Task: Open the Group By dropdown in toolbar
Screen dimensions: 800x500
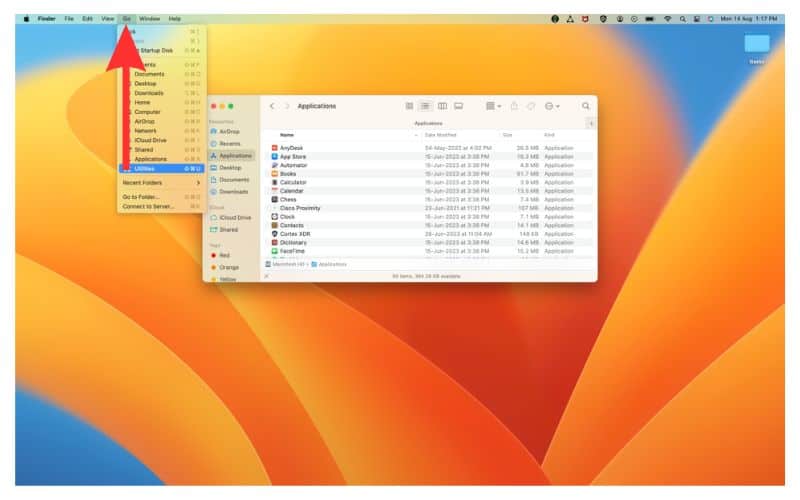Action: coord(492,106)
